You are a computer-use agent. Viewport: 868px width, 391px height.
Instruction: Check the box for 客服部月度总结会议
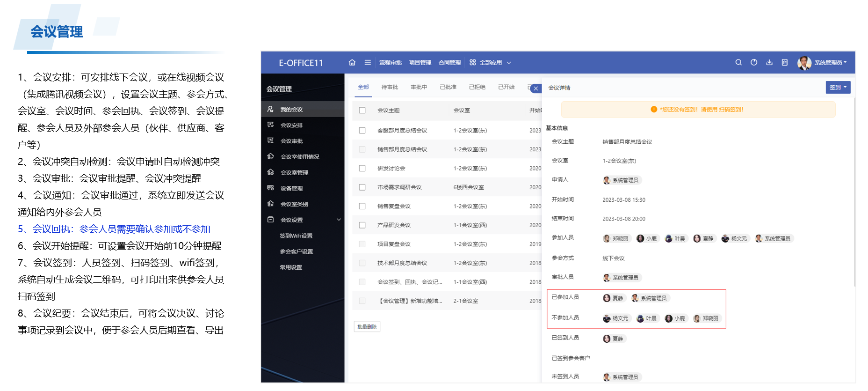[x=362, y=130]
